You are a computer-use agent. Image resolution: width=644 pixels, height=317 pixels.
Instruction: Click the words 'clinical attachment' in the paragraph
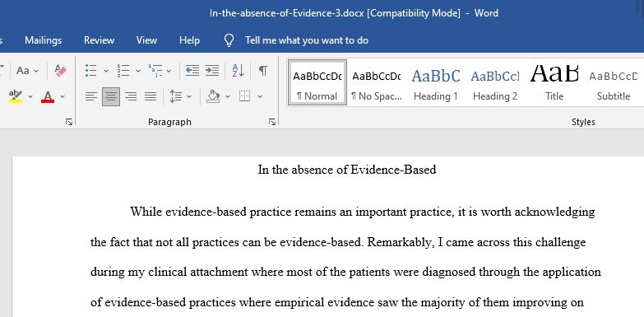(x=198, y=273)
